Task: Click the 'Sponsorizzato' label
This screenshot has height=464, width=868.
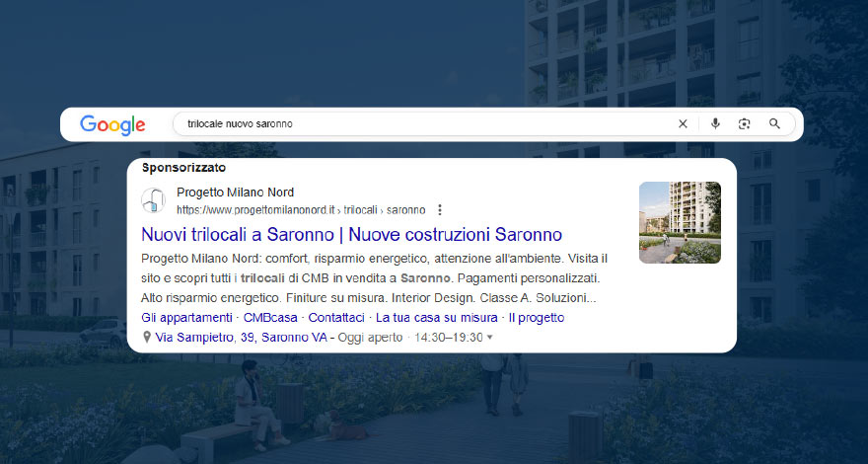Action: point(183,168)
